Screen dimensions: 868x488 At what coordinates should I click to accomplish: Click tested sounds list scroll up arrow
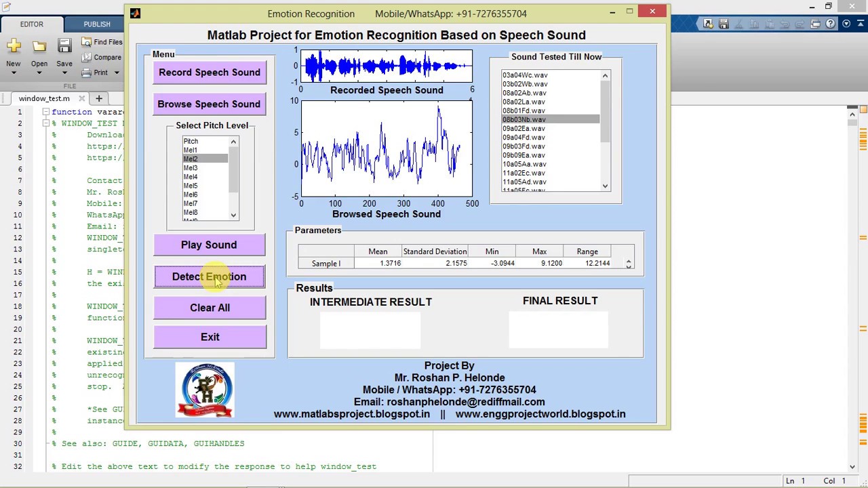pyautogui.click(x=605, y=76)
